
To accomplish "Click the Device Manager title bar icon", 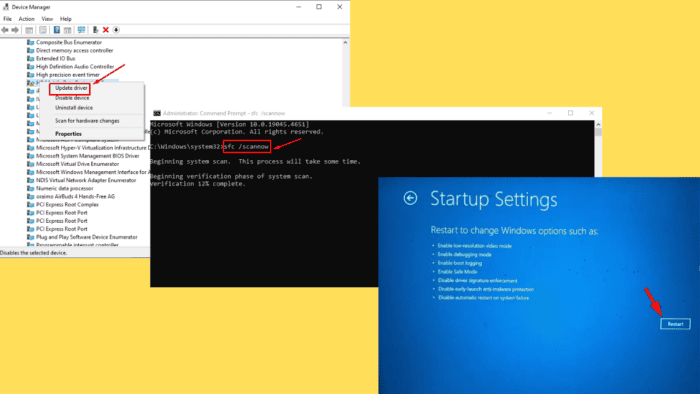I will [6, 7].
